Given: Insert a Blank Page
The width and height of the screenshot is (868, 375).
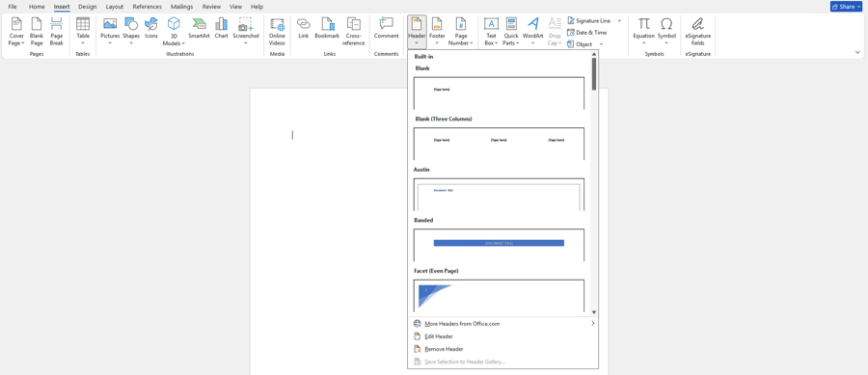Looking at the screenshot, I should [x=37, y=32].
